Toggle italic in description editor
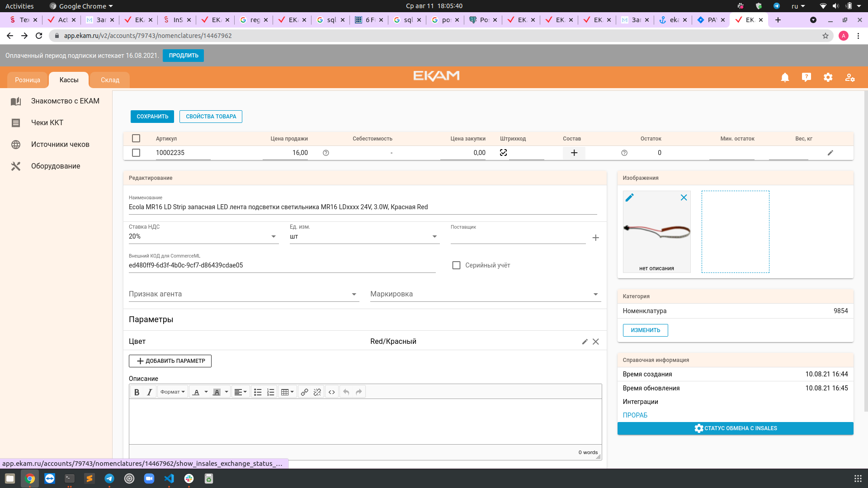868x488 pixels. (149, 392)
